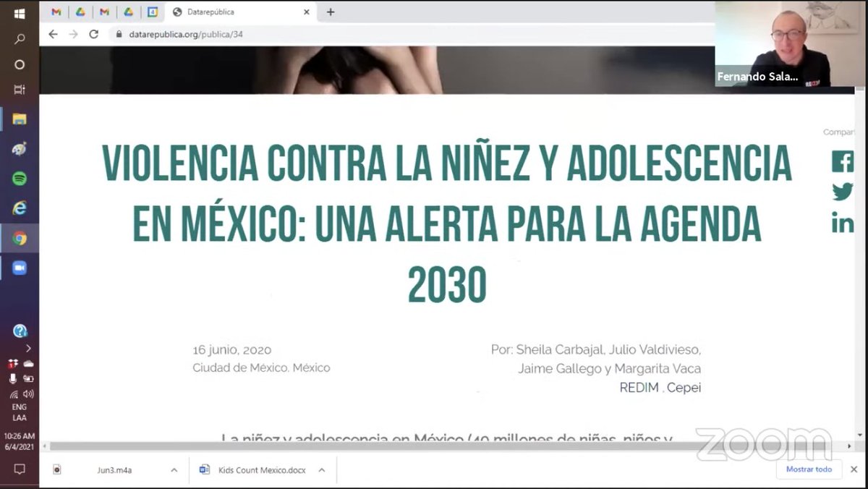Click the authors line Por: Sheila Carbajal
Image resolution: width=868 pixels, height=489 pixels.
click(x=595, y=350)
